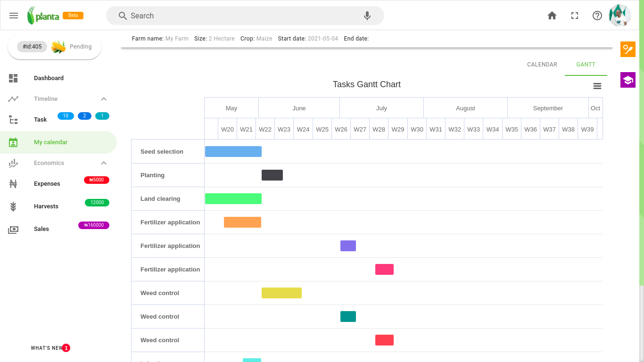Go to home via house icon

[x=552, y=16]
